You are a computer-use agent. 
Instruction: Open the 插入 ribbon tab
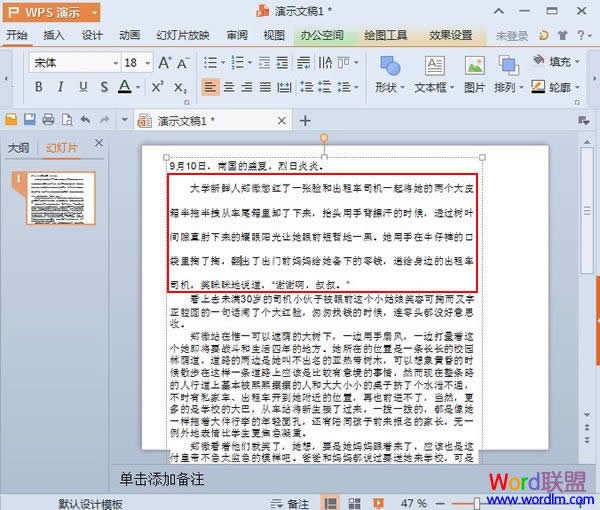(x=54, y=36)
